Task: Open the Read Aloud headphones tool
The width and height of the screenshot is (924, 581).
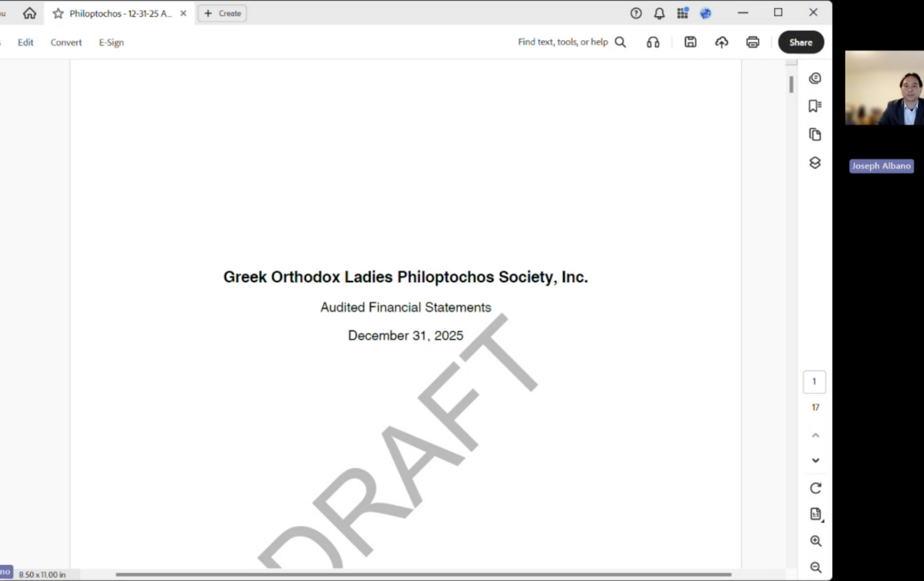Action: (653, 42)
